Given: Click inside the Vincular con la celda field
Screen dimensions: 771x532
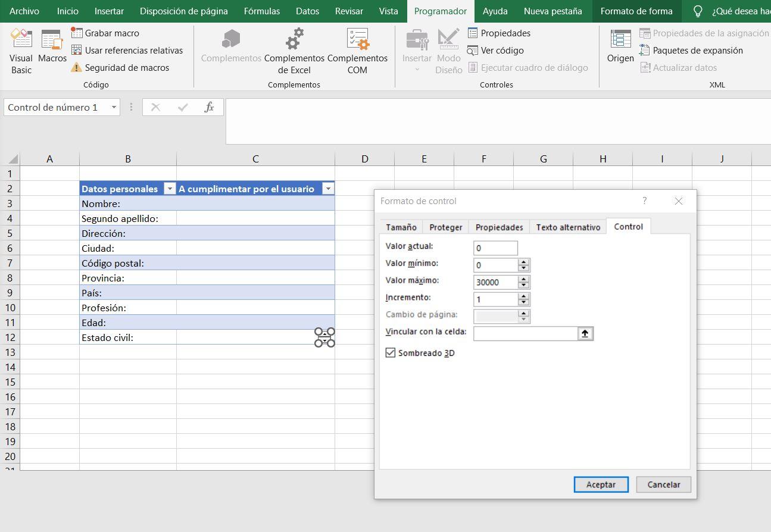Looking at the screenshot, I should (x=524, y=333).
